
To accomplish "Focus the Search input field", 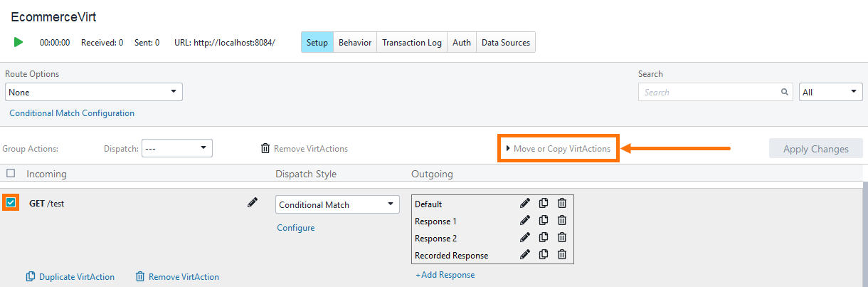I will tap(716, 92).
